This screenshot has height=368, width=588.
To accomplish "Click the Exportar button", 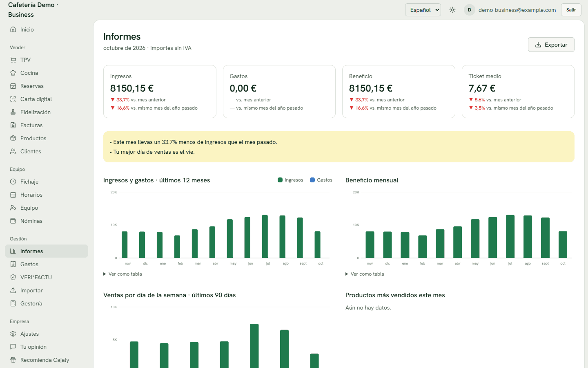I will click(x=551, y=45).
